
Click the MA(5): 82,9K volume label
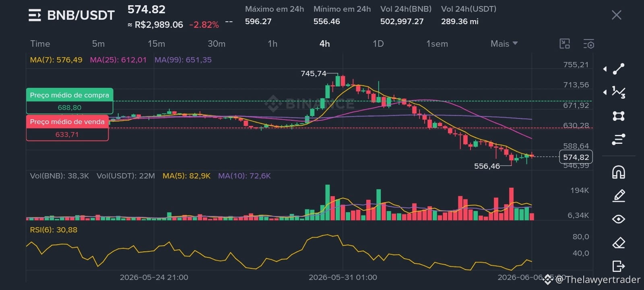coord(186,176)
